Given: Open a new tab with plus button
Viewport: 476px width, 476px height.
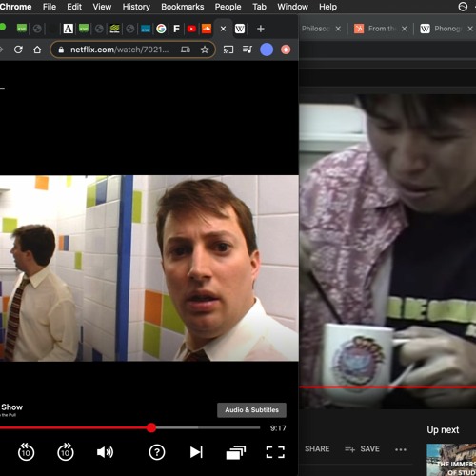Looking at the screenshot, I should 261,29.
